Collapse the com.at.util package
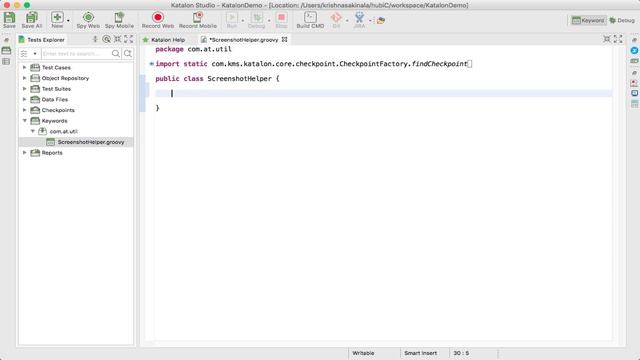The width and height of the screenshot is (640, 360). (x=33, y=131)
